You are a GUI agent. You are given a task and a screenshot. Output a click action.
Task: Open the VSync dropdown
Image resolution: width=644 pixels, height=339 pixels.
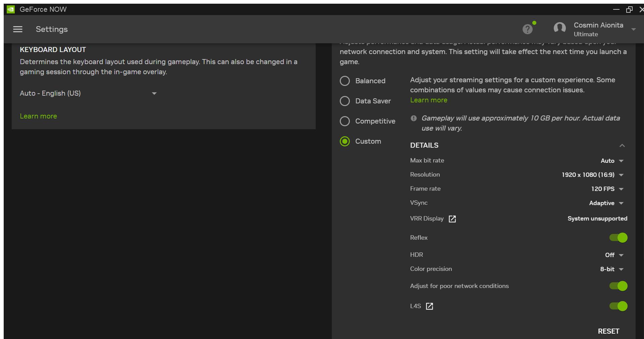coord(606,203)
